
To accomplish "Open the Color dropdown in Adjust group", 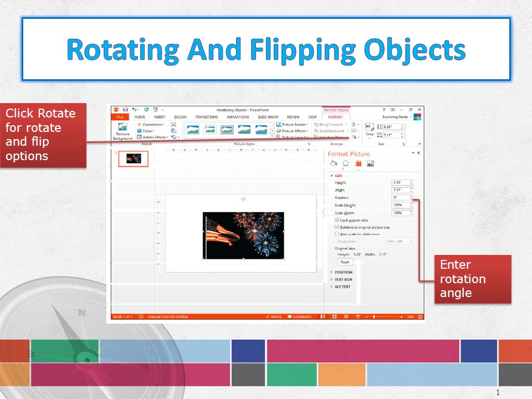I will [x=146, y=131].
